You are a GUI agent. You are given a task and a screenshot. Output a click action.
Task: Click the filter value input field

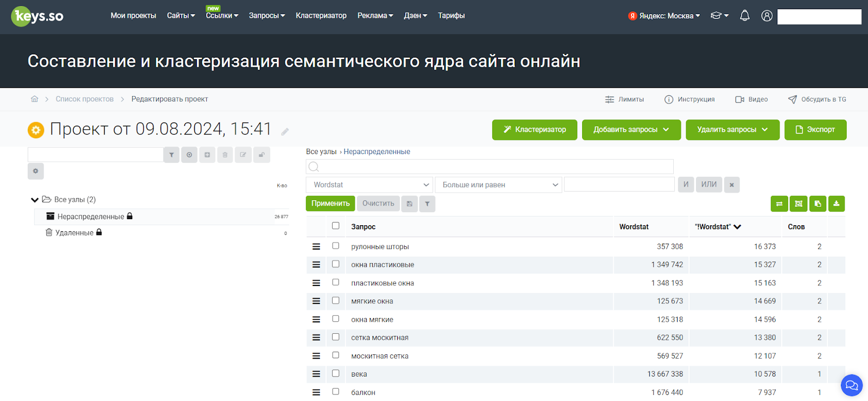tap(620, 184)
